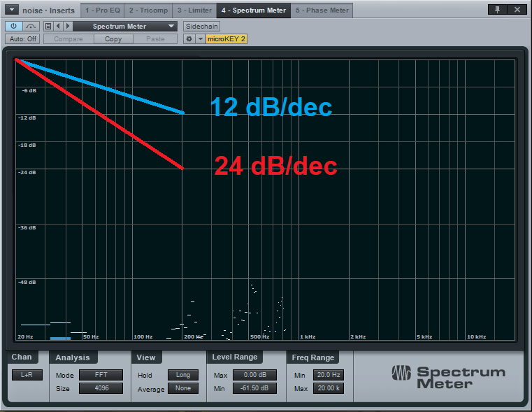Go to previous preset arrow

tap(58, 26)
